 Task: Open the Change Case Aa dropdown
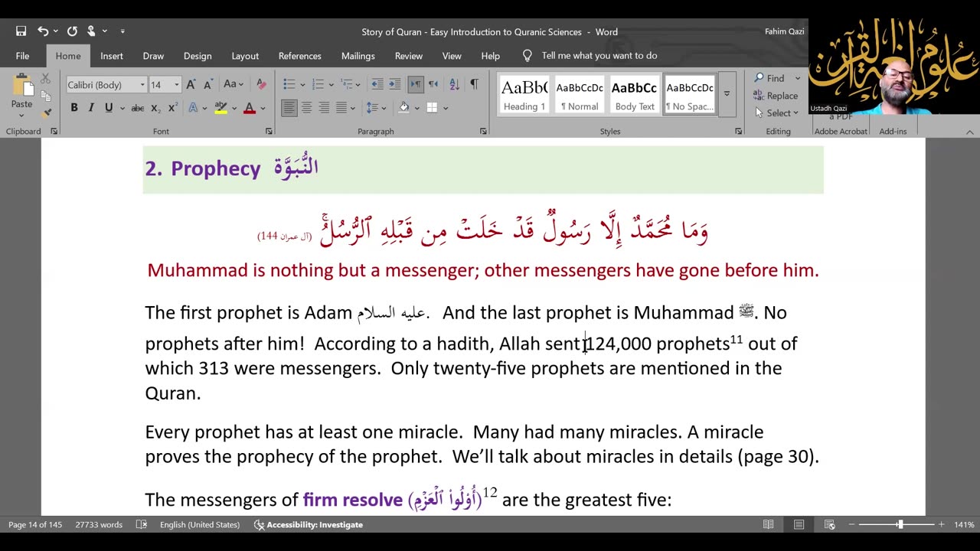[233, 84]
